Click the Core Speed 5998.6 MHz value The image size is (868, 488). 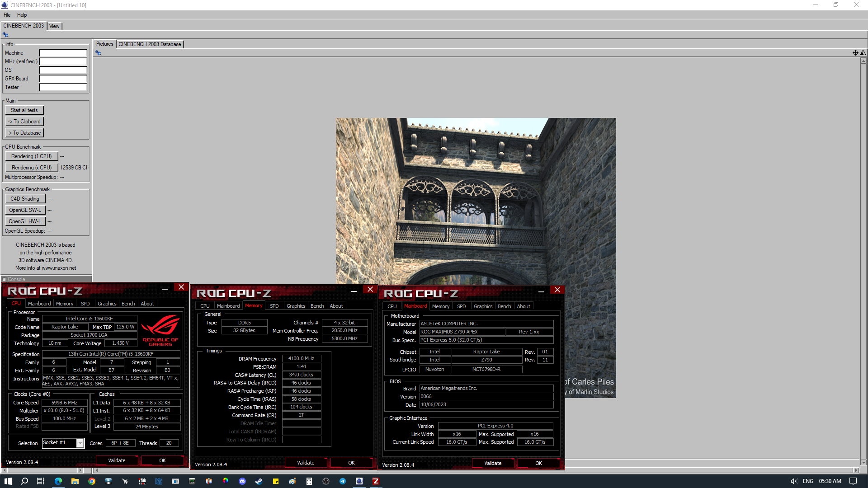(65, 403)
